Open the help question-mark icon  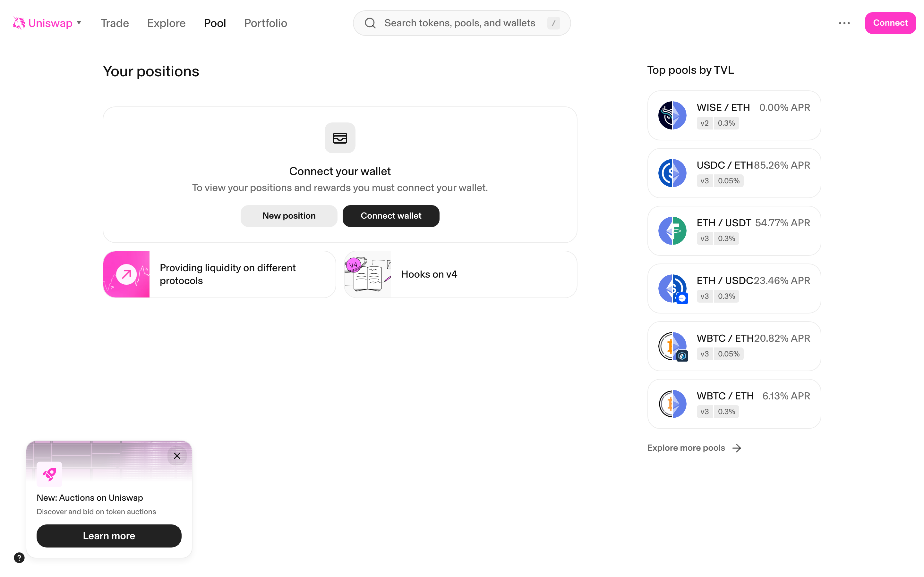pyautogui.click(x=20, y=557)
